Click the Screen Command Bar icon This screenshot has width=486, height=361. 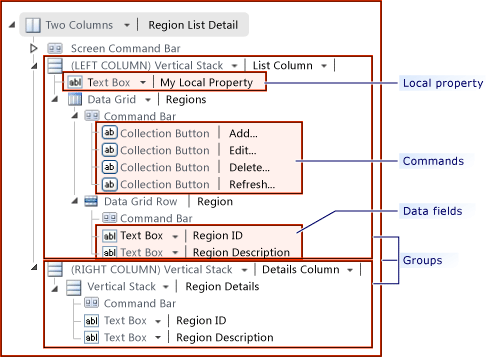[x=55, y=49]
